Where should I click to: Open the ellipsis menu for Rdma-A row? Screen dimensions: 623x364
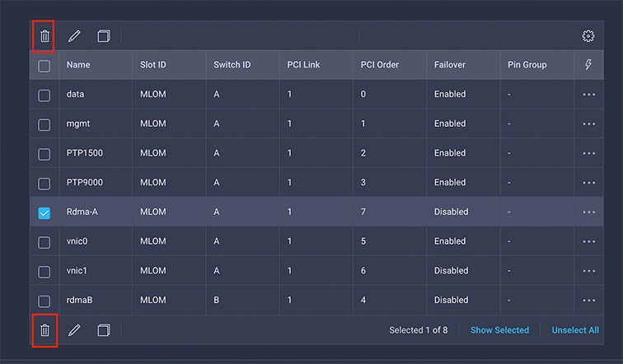(x=589, y=212)
